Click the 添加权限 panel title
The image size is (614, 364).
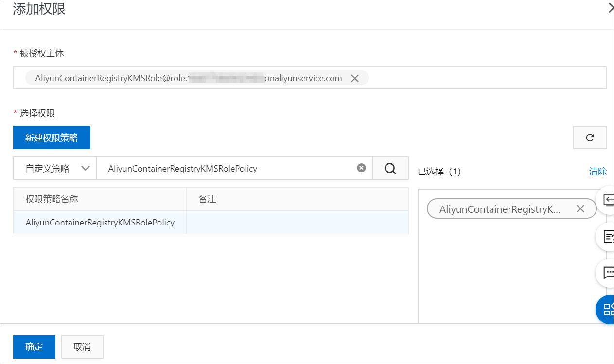tap(39, 9)
